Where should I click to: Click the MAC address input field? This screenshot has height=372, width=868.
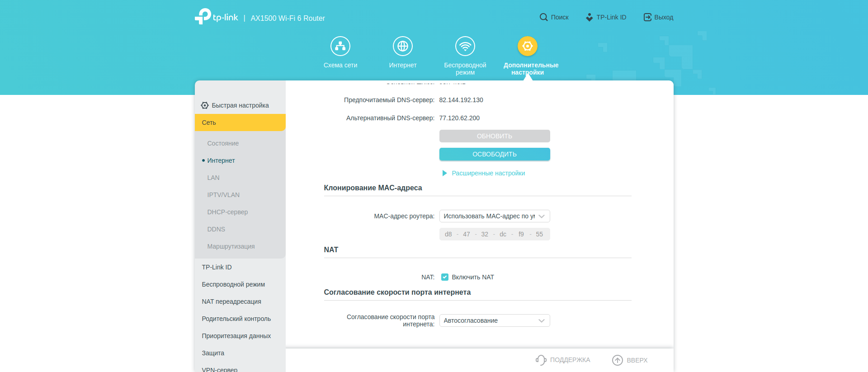coord(494,234)
